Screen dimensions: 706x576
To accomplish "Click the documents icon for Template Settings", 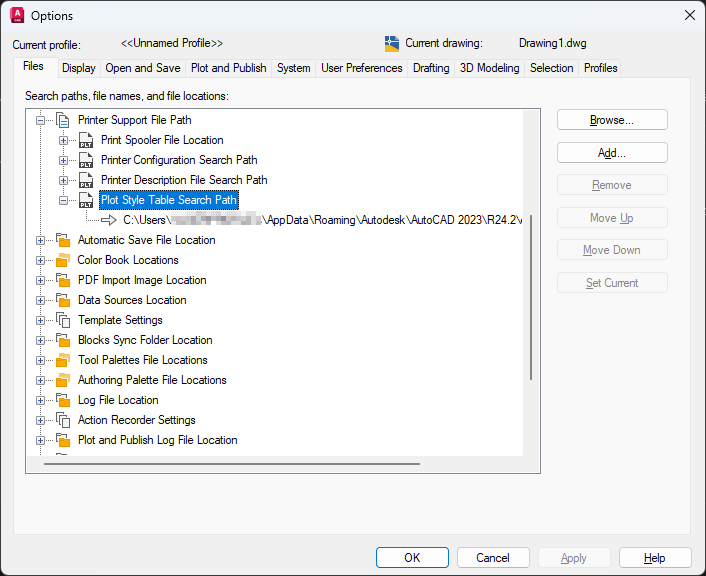I will [x=63, y=320].
